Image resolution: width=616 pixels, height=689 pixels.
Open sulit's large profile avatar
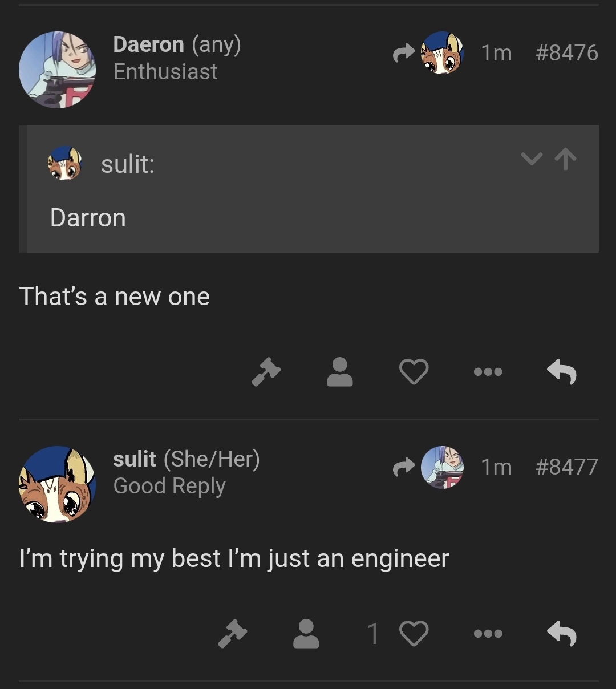(57, 484)
